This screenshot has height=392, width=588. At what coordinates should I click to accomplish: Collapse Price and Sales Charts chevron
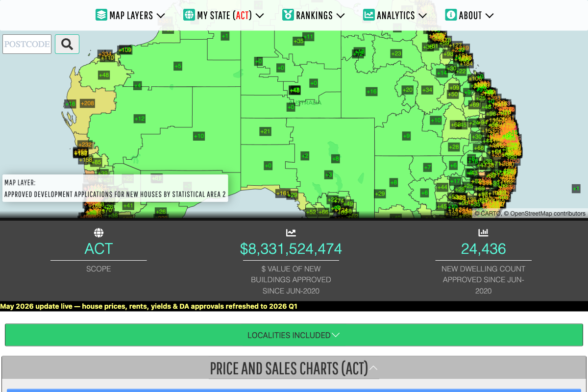coord(373,367)
